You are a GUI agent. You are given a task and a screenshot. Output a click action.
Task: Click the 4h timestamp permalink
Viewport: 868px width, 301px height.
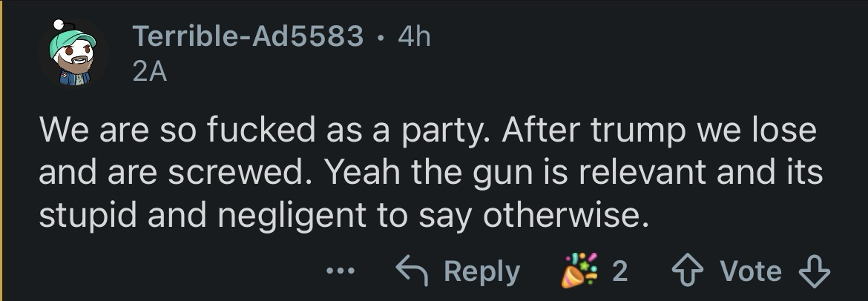414,36
